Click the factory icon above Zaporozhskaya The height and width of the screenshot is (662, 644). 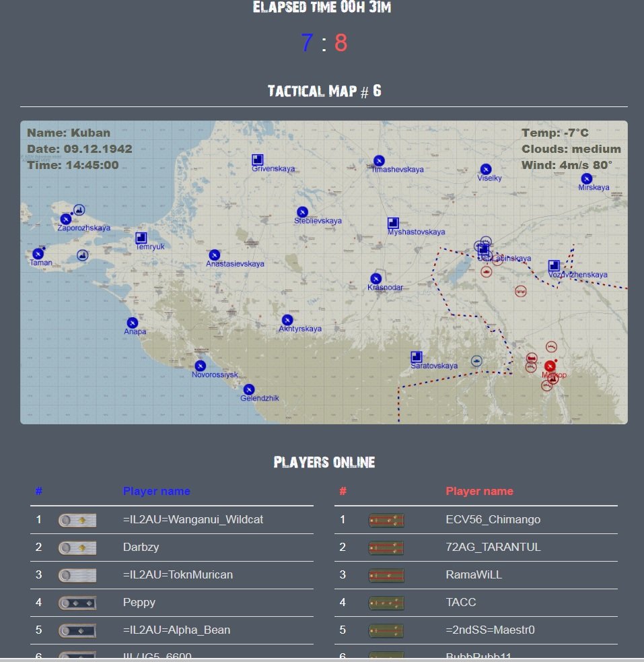pos(79,210)
